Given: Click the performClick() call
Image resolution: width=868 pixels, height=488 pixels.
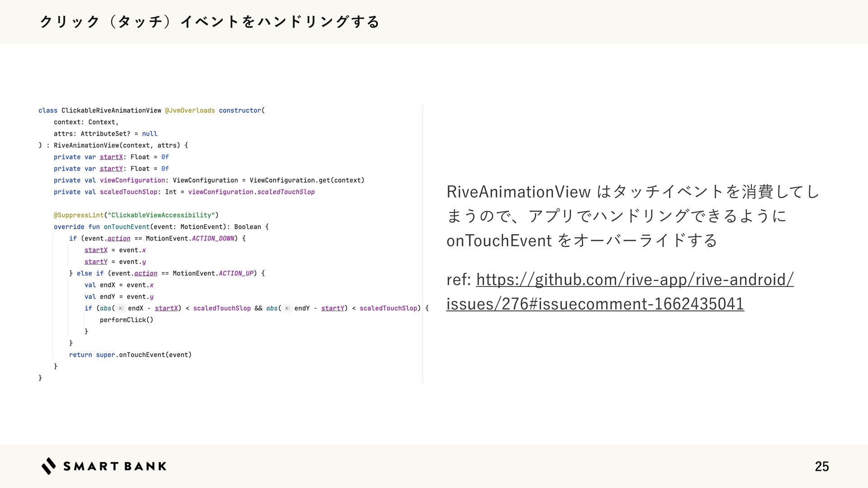Looking at the screenshot, I should pos(127,320).
